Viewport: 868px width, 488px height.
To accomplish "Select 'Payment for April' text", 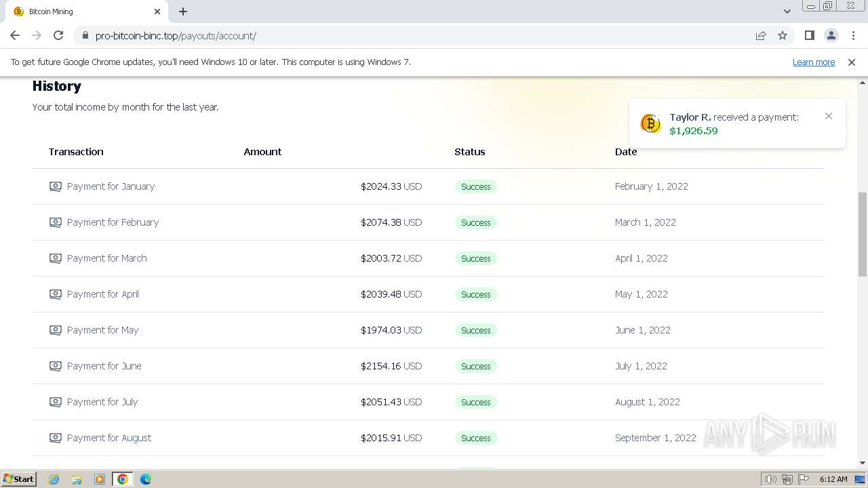I will (x=103, y=294).
